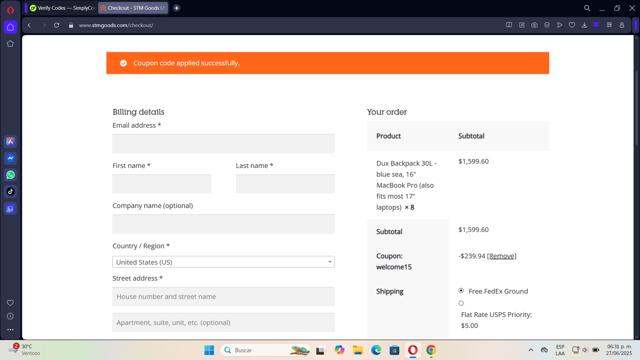This screenshot has height=360, width=640.
Task: Launch Microsoft Edge from the taskbar
Action: click(376, 350)
